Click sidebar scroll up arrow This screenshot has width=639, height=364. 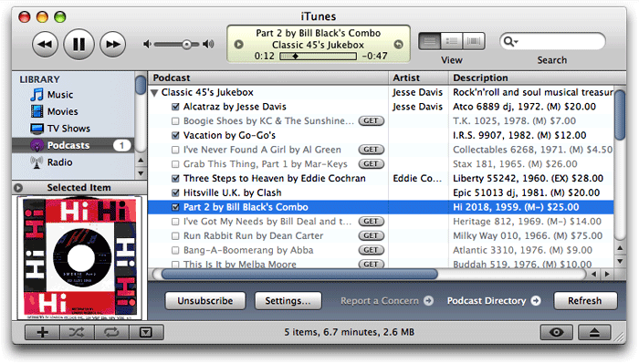click(x=141, y=160)
